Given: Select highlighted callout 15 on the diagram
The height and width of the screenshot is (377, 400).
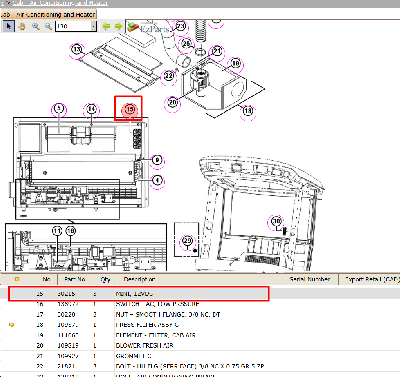Looking at the screenshot, I should (x=130, y=109).
